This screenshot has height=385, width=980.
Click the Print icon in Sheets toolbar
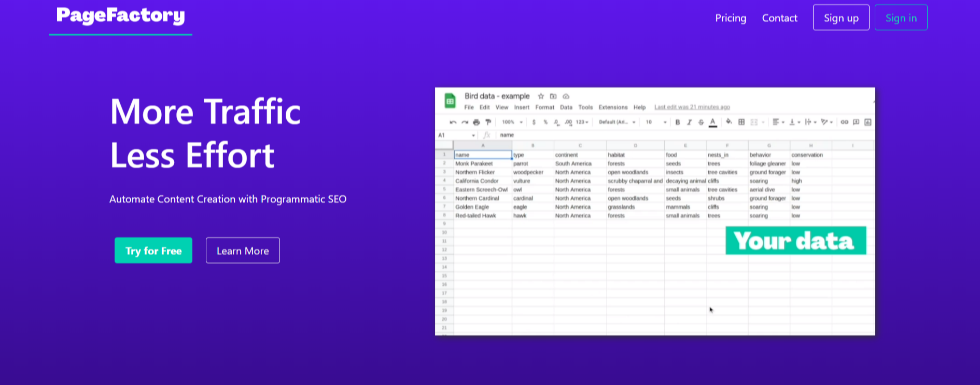[x=477, y=122]
